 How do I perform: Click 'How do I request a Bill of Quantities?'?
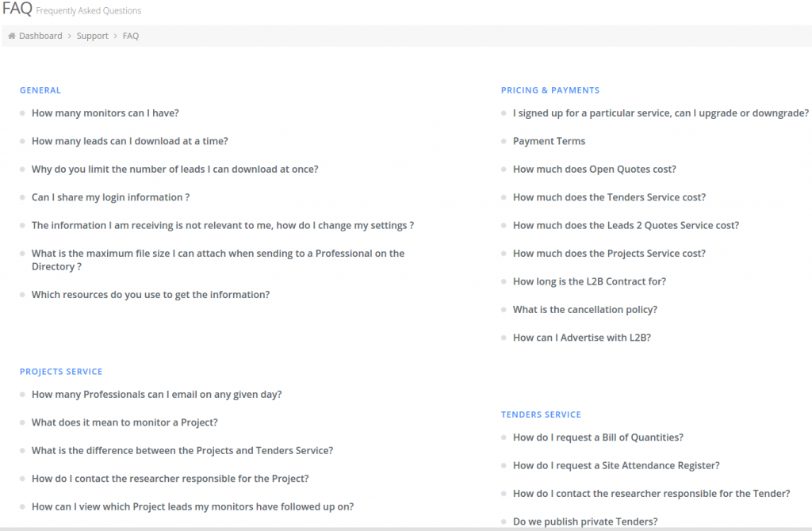[597, 437]
